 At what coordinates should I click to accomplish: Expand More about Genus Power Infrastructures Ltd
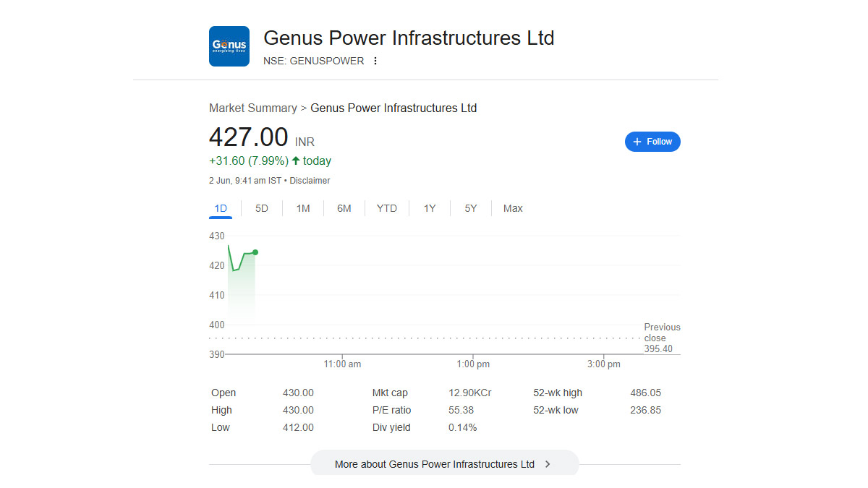(x=435, y=464)
